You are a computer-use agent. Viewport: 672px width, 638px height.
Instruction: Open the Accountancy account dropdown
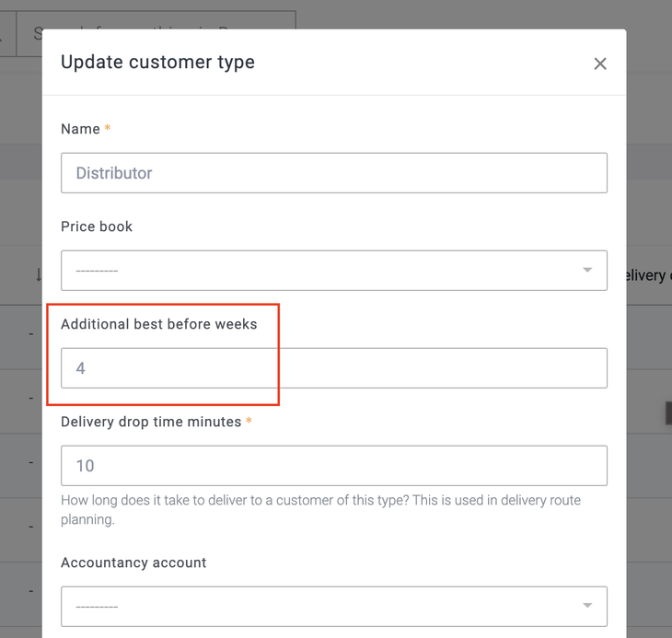[333, 607]
